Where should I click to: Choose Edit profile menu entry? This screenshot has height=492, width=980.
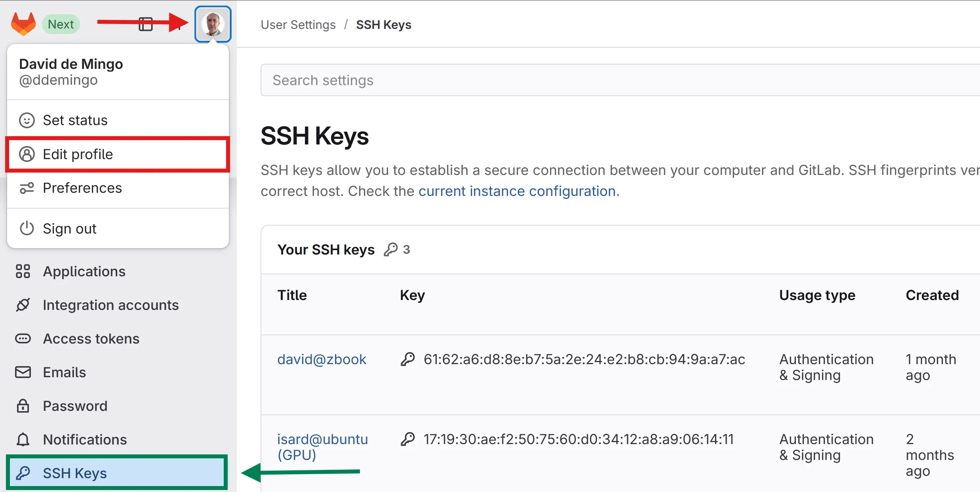pyautogui.click(x=78, y=154)
